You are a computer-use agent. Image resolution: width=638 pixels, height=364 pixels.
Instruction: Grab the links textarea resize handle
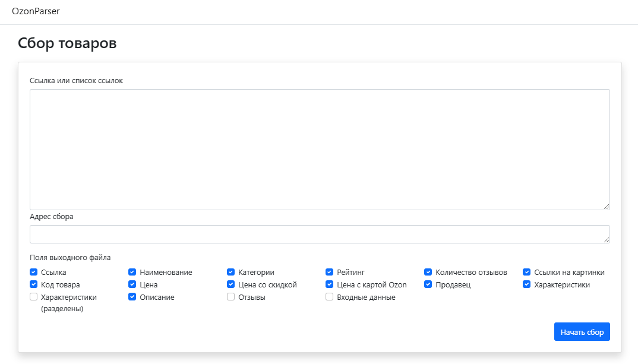pyautogui.click(x=607, y=207)
